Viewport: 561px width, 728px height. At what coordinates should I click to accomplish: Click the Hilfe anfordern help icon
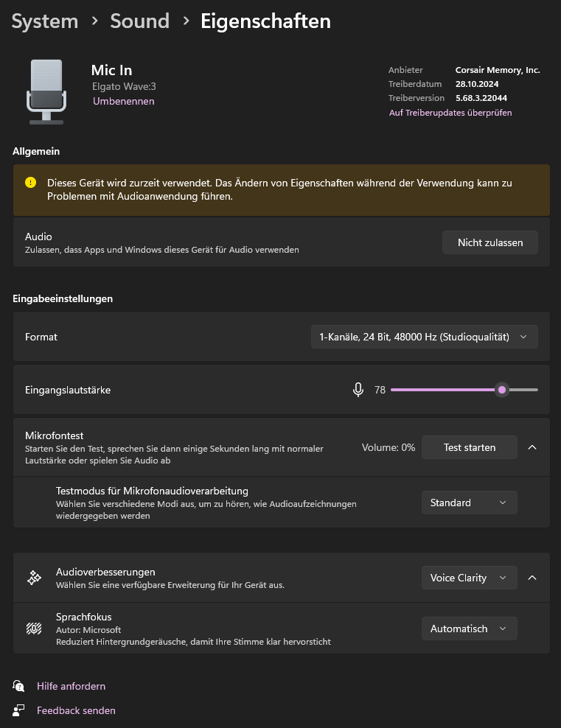tap(19, 686)
